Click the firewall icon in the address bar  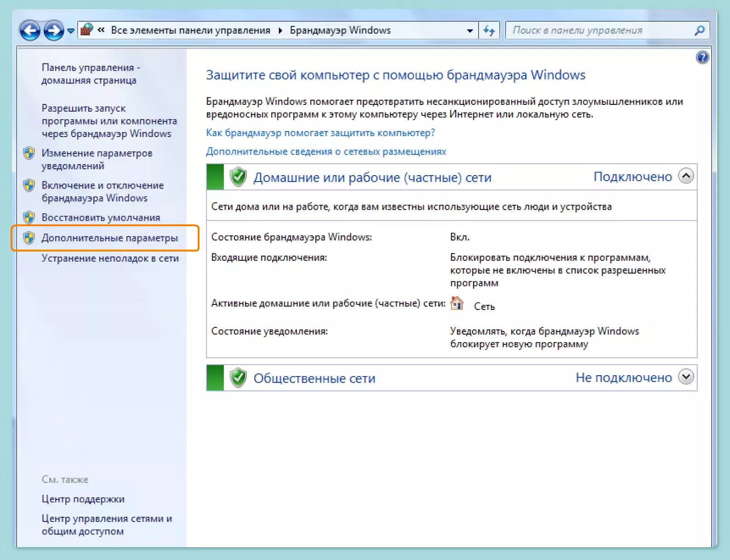pyautogui.click(x=86, y=30)
